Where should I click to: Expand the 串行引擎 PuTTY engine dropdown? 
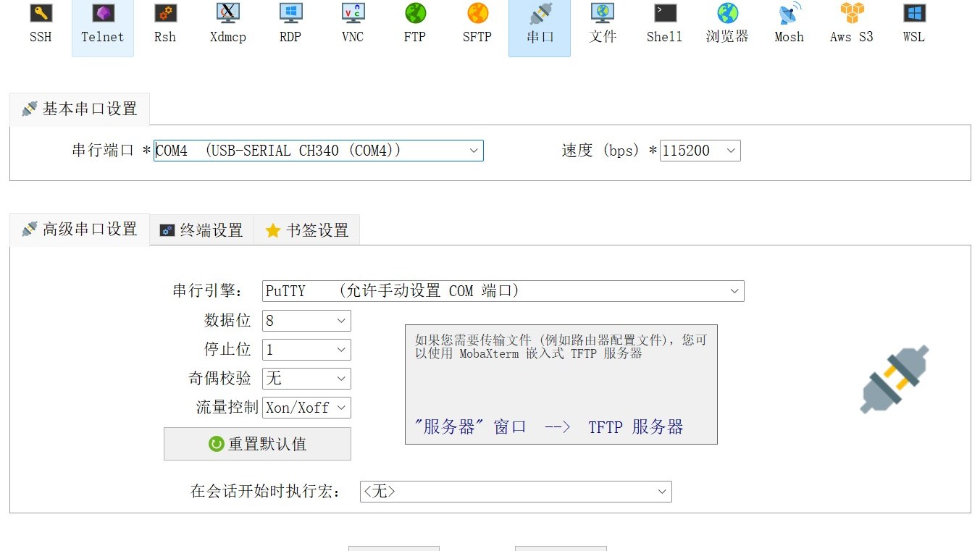point(503,291)
